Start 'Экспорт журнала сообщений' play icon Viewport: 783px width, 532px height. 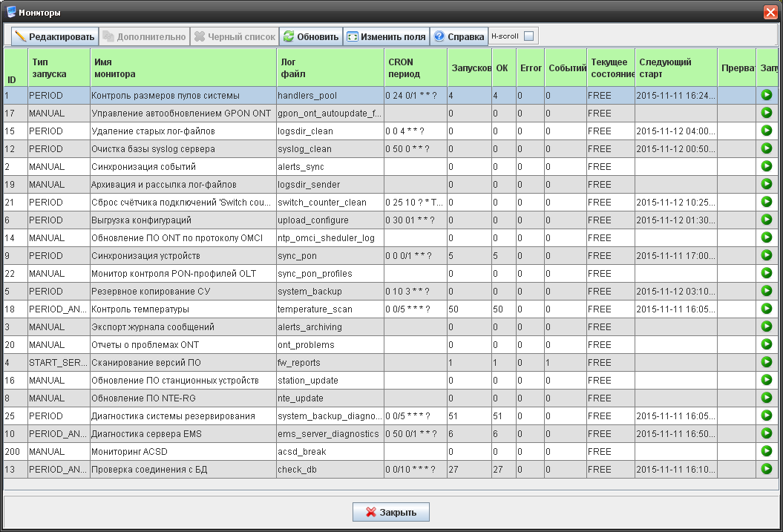[767, 326]
